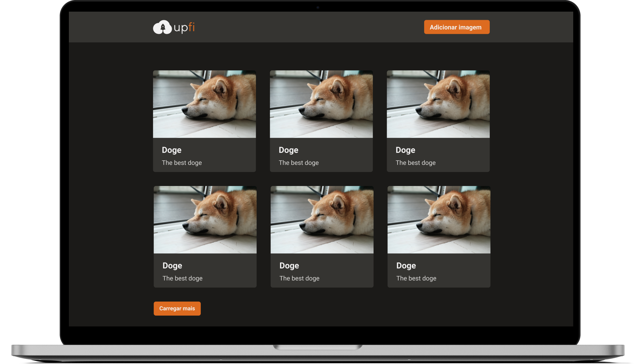Open the Doge image in second row, last card
This screenshot has height=364, width=636.
point(439,220)
